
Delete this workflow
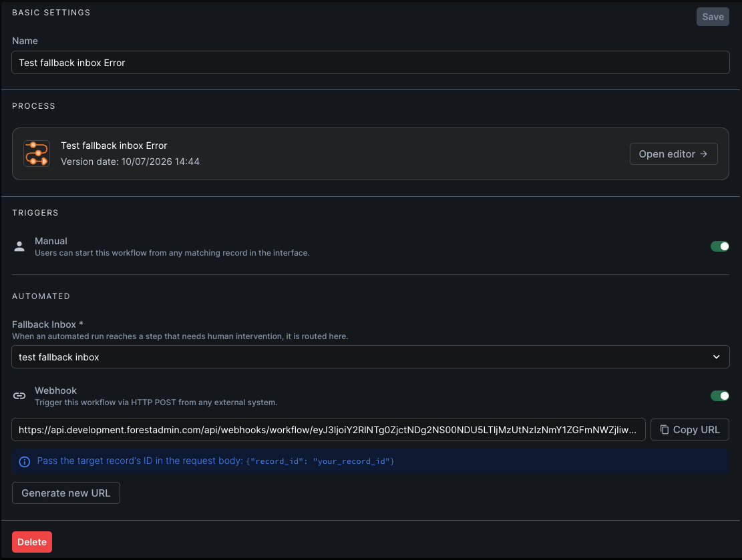(32, 542)
